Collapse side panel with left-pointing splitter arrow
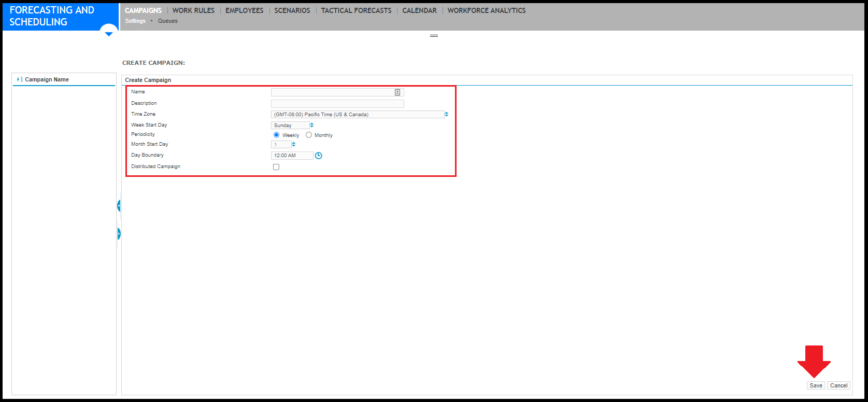868x402 pixels. coord(119,206)
